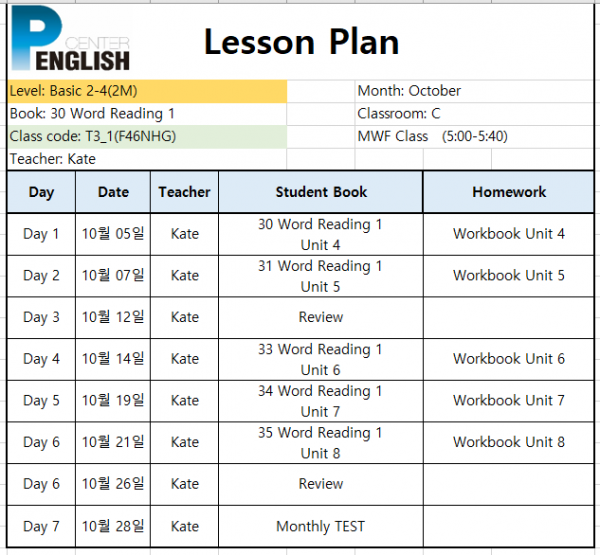Click the P English Center logo
The height and width of the screenshot is (555, 600).
click(71, 38)
